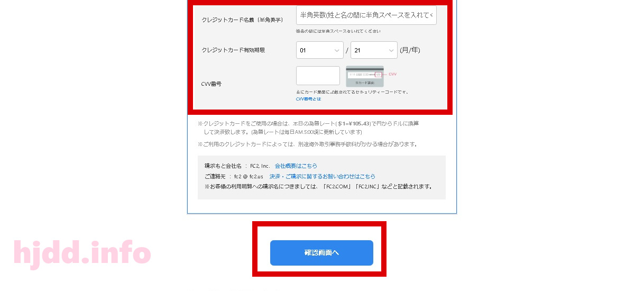The image size is (644, 291).
Task: Focus the CVV番号 input box
Action: click(x=318, y=76)
